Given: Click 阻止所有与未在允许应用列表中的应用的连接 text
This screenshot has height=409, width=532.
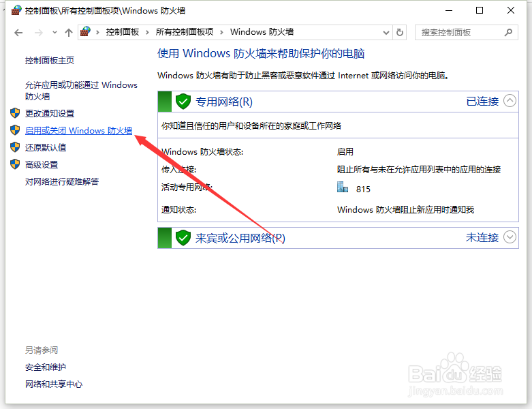Looking at the screenshot, I should 419,169.
